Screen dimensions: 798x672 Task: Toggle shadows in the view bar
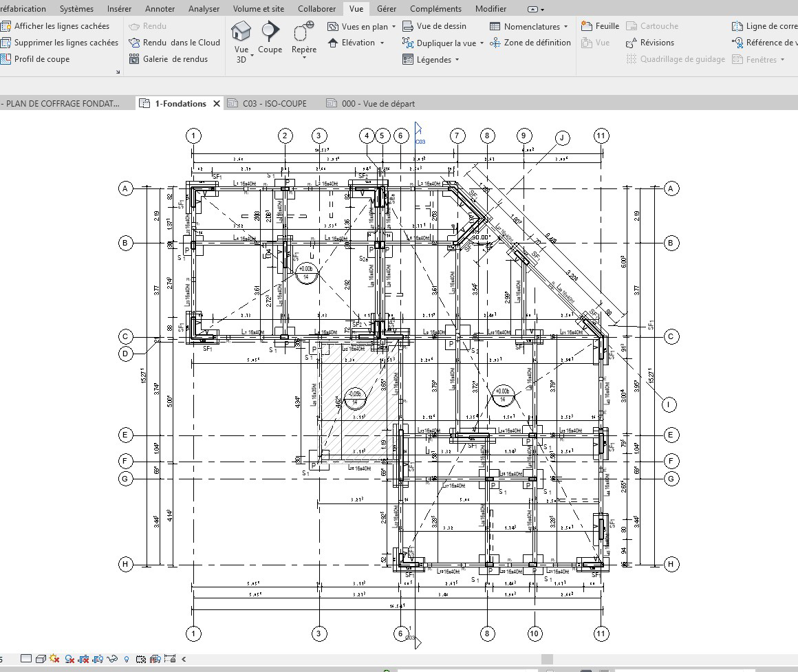(x=69, y=659)
